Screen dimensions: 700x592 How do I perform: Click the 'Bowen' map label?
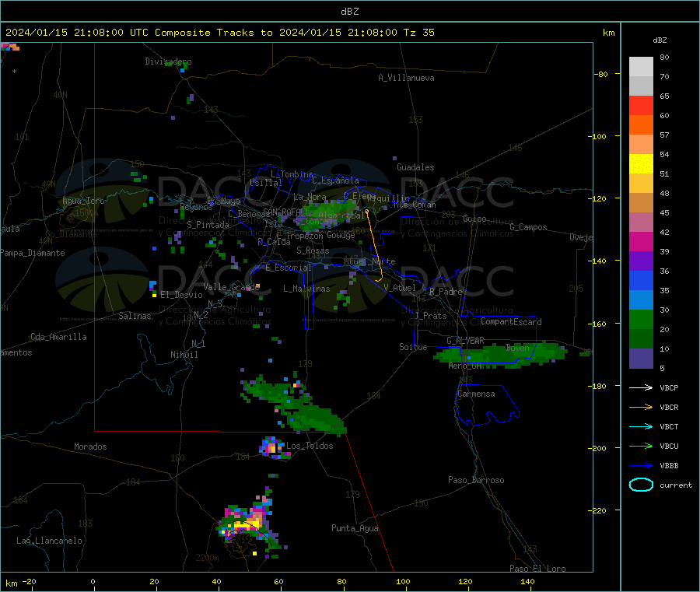[517, 347]
